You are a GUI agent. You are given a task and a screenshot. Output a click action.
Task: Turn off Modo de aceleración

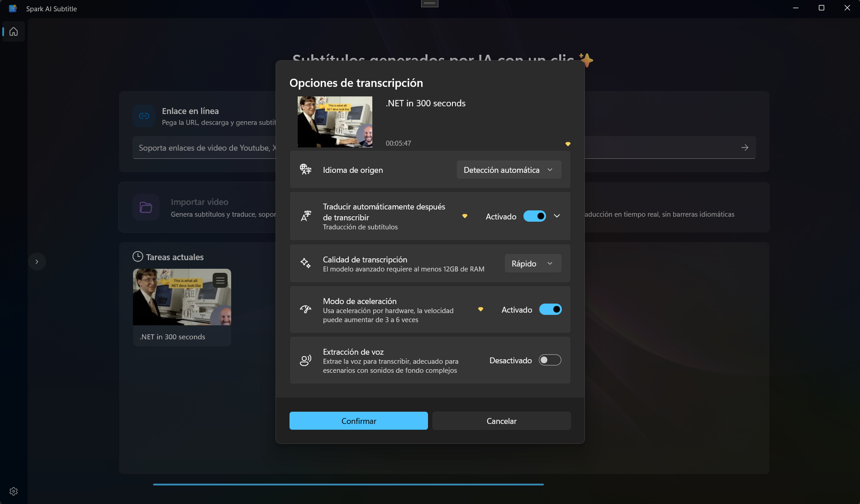tap(550, 309)
